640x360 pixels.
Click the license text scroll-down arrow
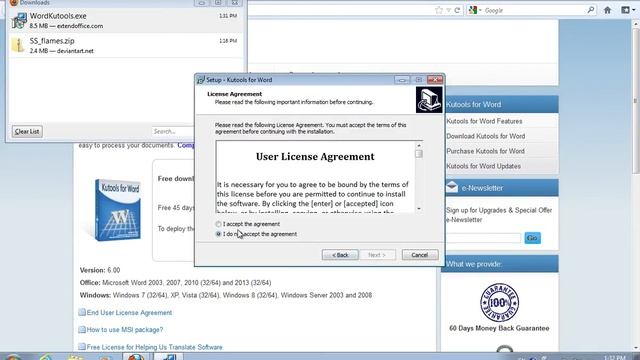[x=419, y=209]
